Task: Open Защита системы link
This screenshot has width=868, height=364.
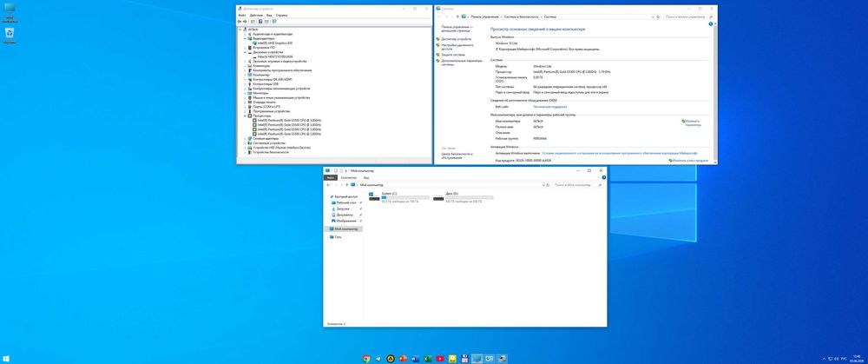Action: pyautogui.click(x=453, y=55)
